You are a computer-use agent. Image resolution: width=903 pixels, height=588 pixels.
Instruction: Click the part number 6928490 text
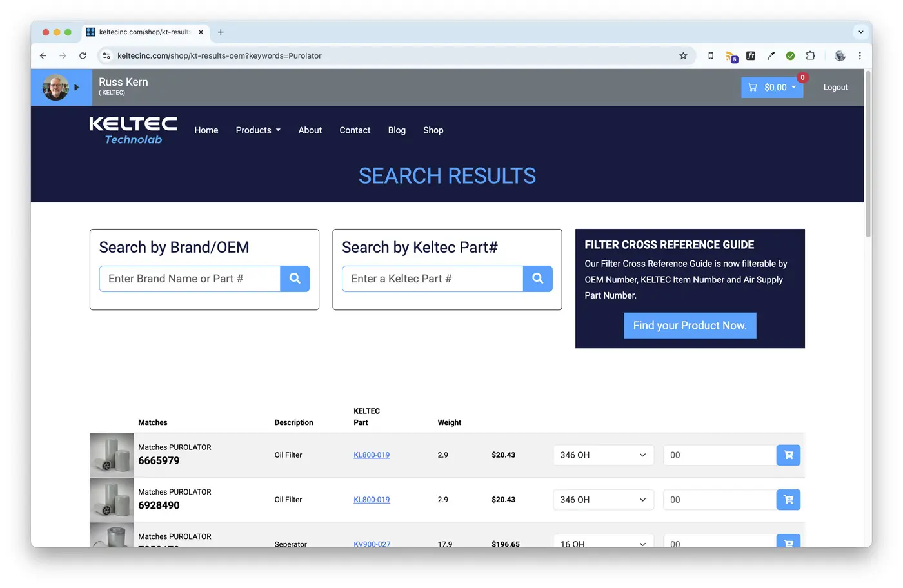click(159, 505)
